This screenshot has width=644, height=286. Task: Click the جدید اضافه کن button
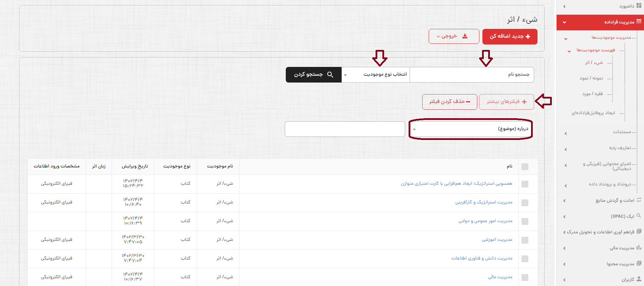(510, 37)
